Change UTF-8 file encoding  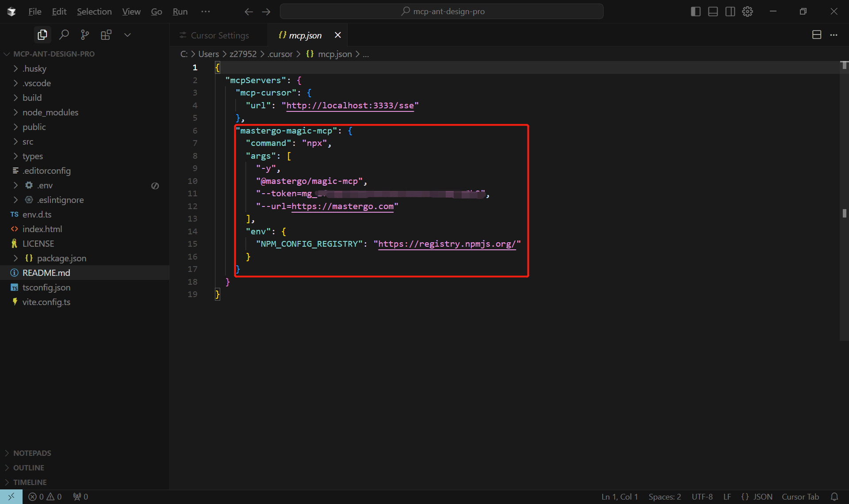click(702, 497)
